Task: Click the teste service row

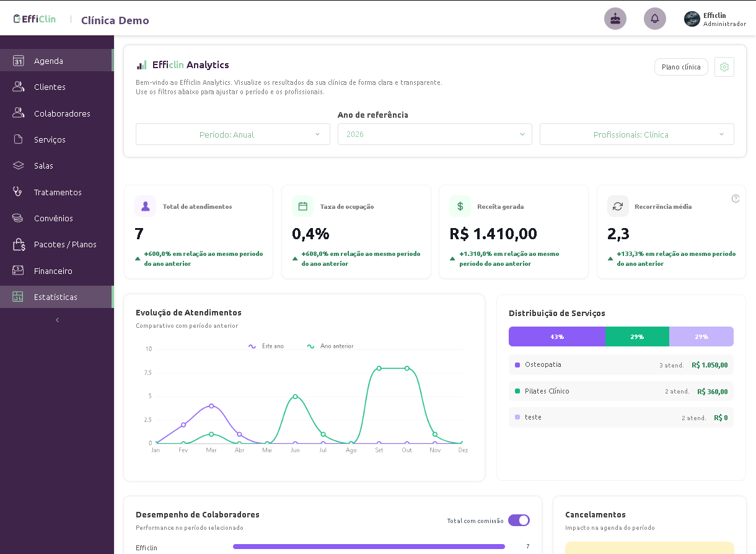Action: pyautogui.click(x=621, y=417)
